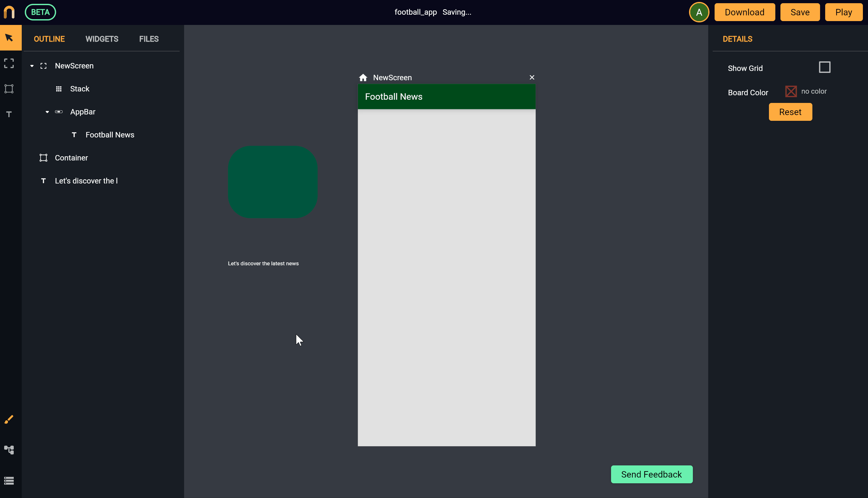
Task: Select the container tool in sidebar
Action: click(9, 89)
